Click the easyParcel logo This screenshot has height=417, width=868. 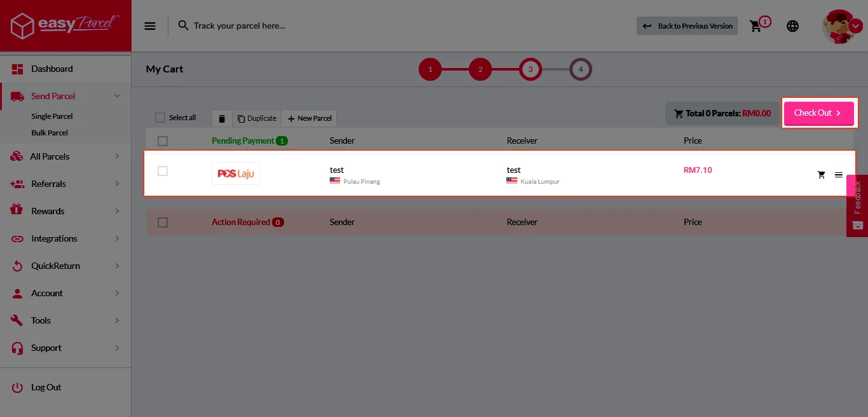point(65,25)
